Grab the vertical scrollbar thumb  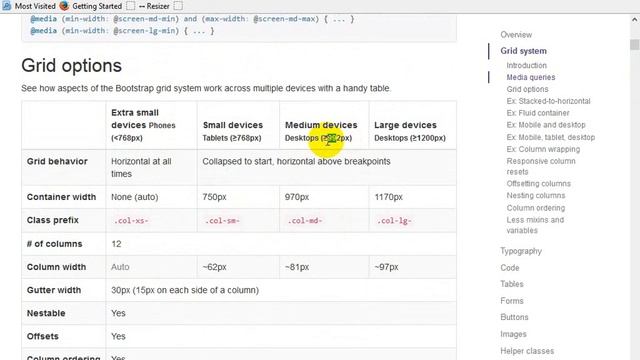click(634, 44)
